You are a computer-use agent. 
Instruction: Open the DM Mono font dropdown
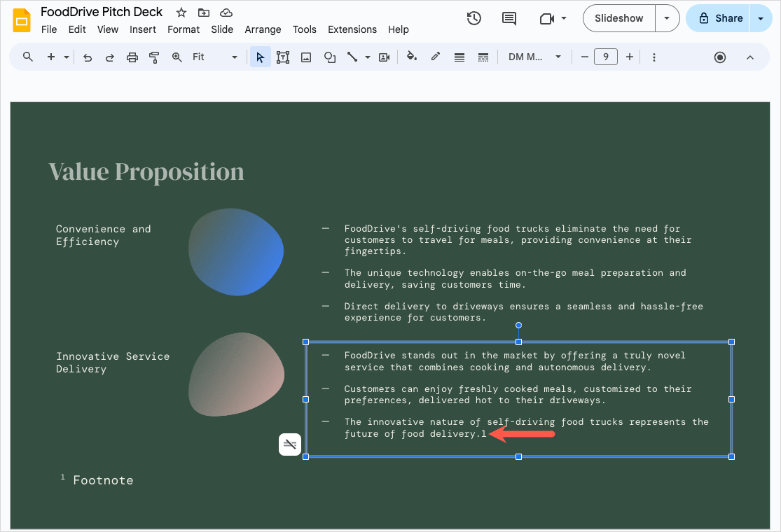coord(535,57)
